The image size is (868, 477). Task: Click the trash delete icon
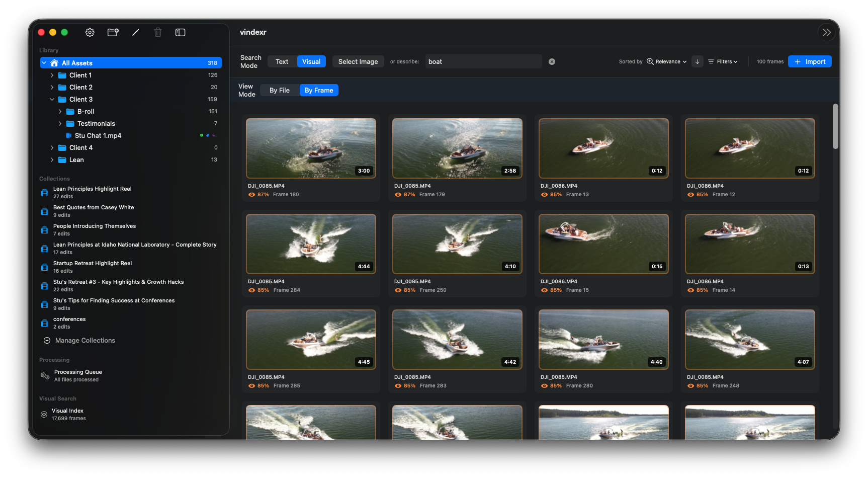pyautogui.click(x=158, y=32)
